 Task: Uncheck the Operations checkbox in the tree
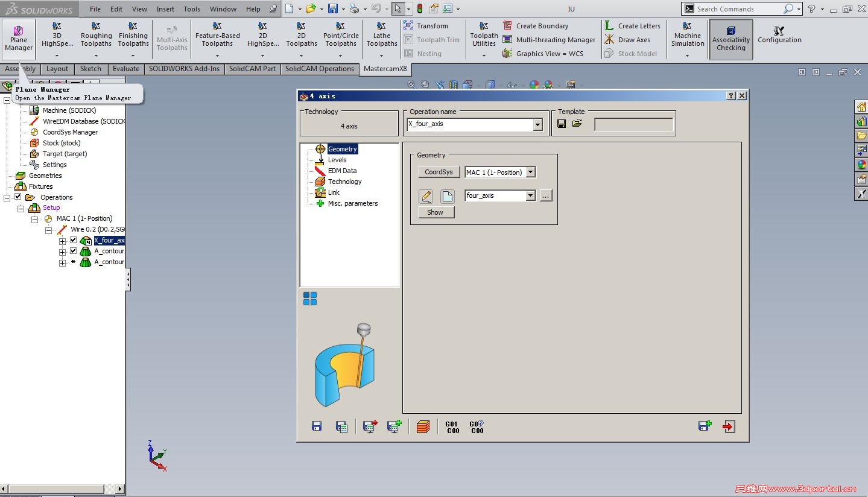click(17, 197)
